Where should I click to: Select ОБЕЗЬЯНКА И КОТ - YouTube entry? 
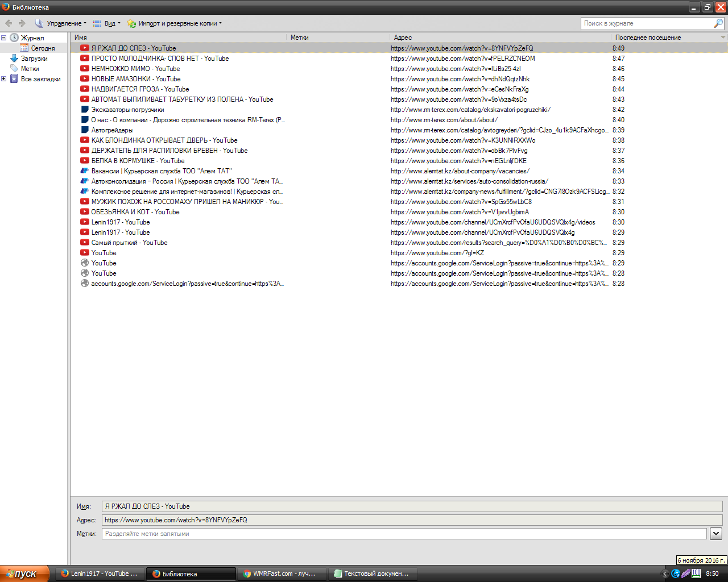[x=399, y=212]
